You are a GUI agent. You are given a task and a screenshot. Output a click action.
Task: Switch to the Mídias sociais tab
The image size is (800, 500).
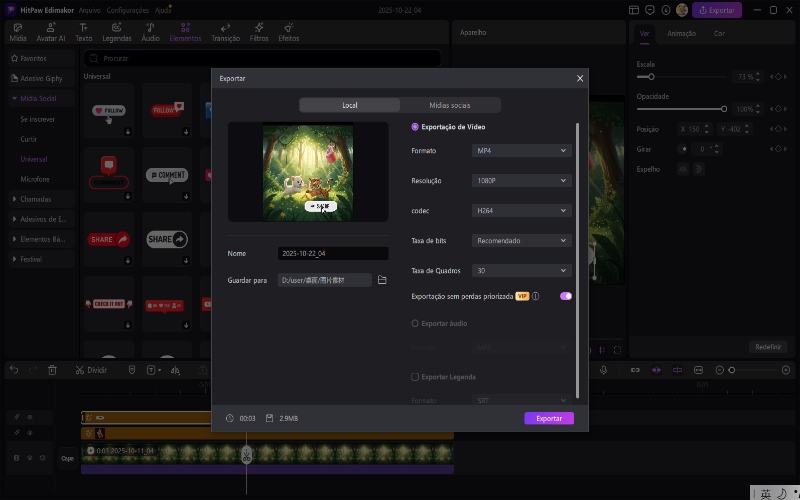click(x=450, y=105)
